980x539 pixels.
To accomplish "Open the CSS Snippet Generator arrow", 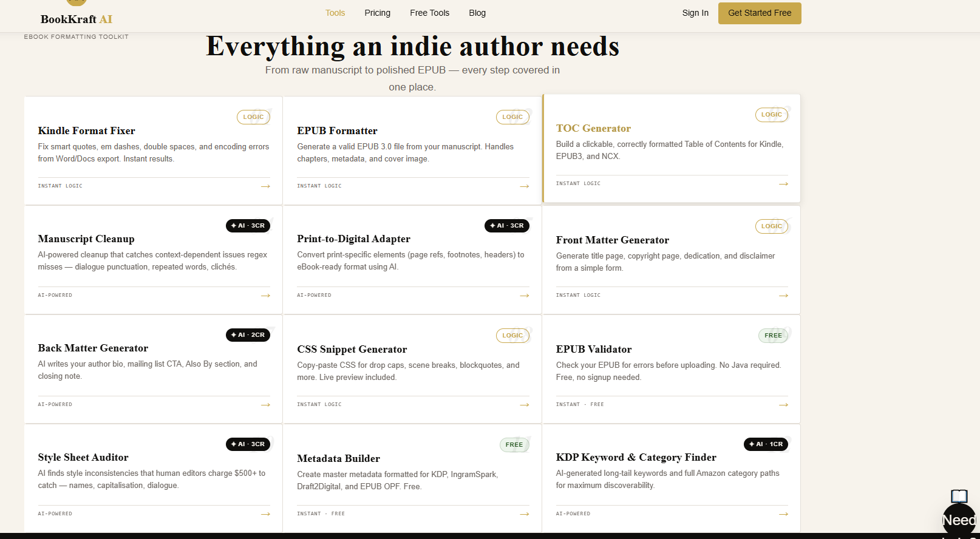I will click(525, 405).
